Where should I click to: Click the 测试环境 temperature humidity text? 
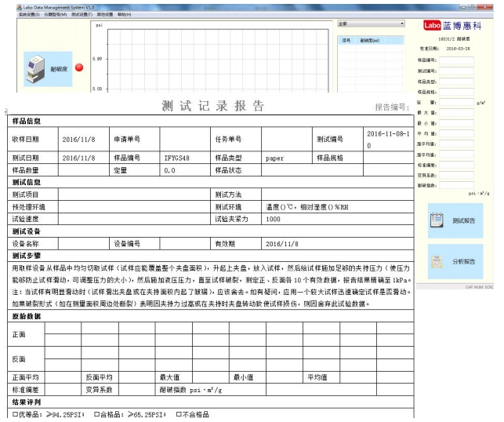[x=307, y=207]
